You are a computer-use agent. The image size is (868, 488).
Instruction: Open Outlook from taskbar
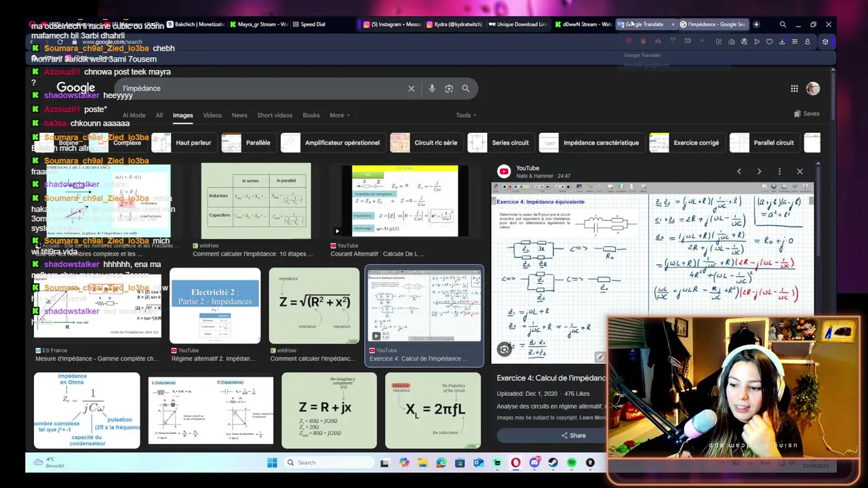[x=478, y=463]
